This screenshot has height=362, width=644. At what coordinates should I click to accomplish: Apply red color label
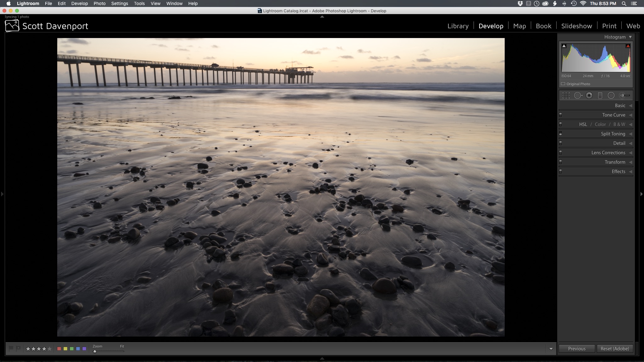pos(59,349)
